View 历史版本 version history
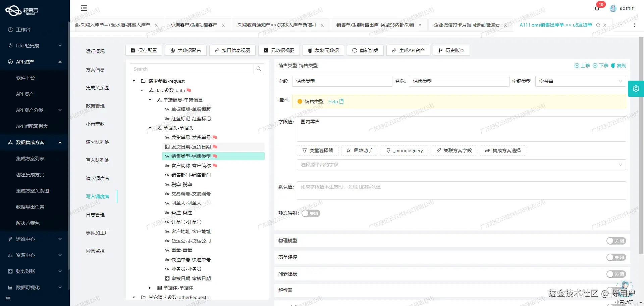644x306 pixels. [x=451, y=50]
